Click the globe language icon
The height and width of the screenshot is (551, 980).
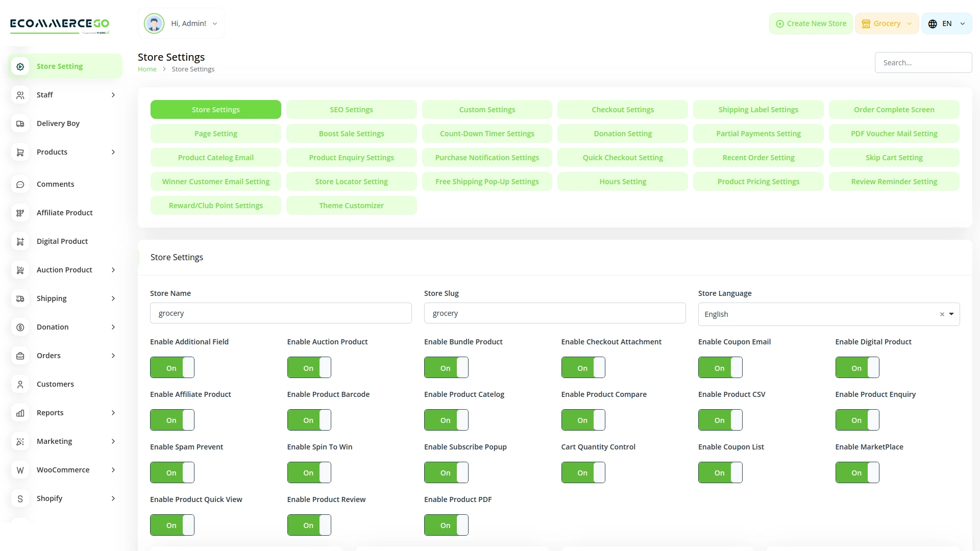point(933,23)
